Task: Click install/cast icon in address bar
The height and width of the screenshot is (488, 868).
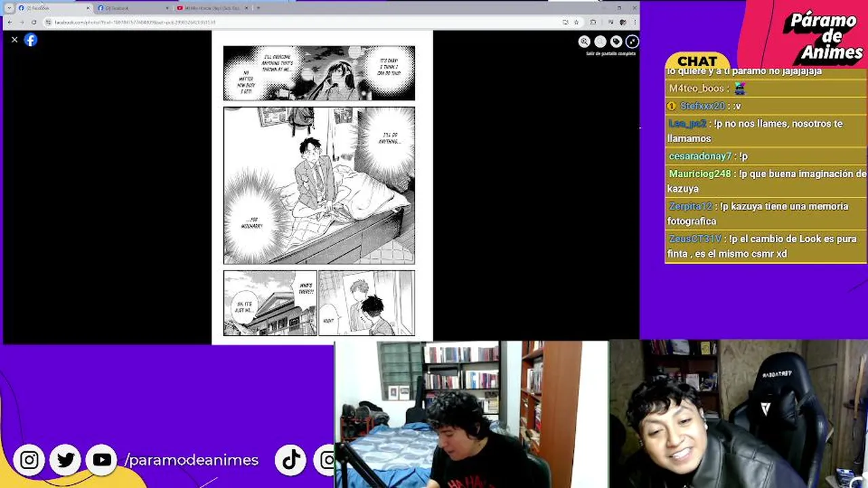Action: (566, 22)
